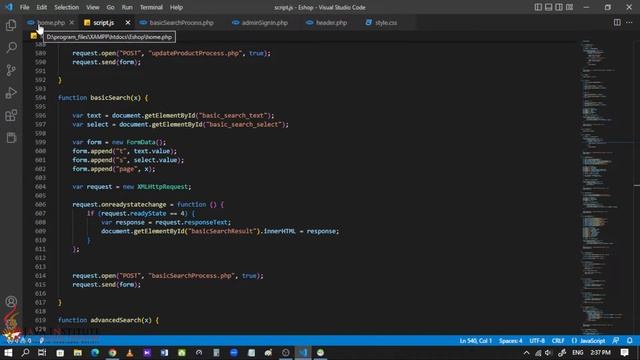Switch to the style.css tab
Image resolution: width=640 pixels, height=360 pixels.
point(386,22)
